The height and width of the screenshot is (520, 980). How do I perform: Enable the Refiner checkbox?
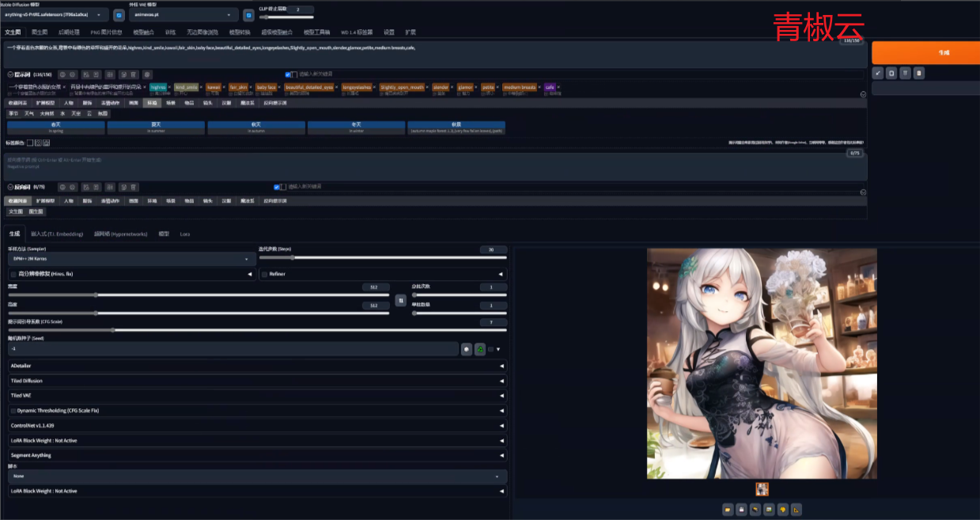265,274
